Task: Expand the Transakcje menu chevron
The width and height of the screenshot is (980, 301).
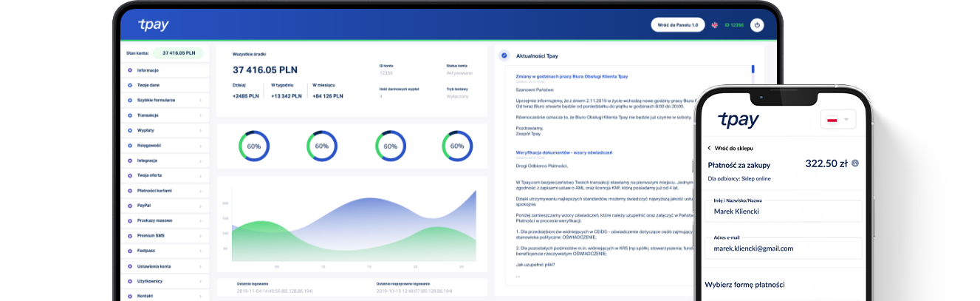Action: tap(200, 115)
